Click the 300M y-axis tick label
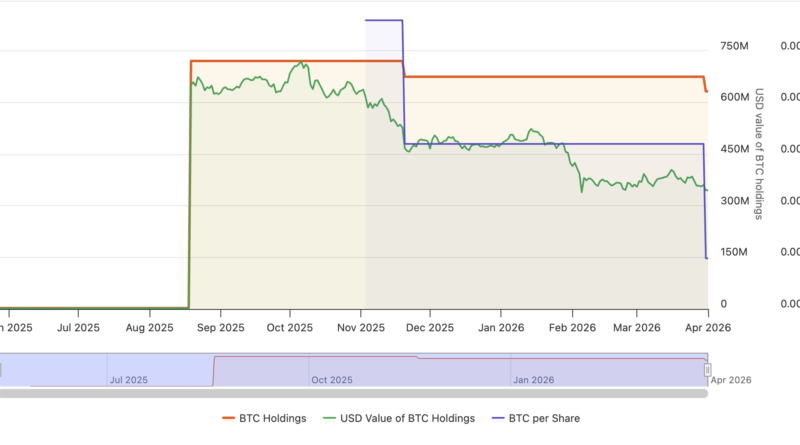The image size is (800, 445). tap(734, 201)
